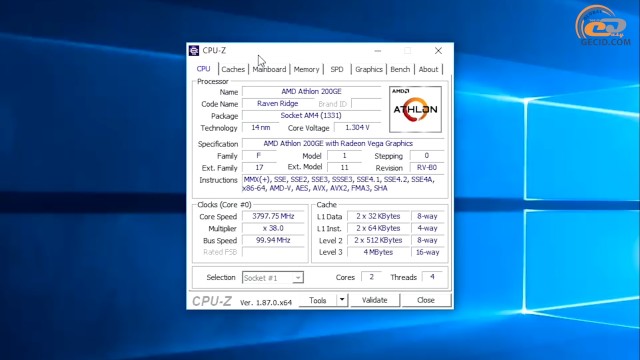Viewport: 640px width, 360px height.
Task: Select the SPD tab
Action: click(337, 69)
